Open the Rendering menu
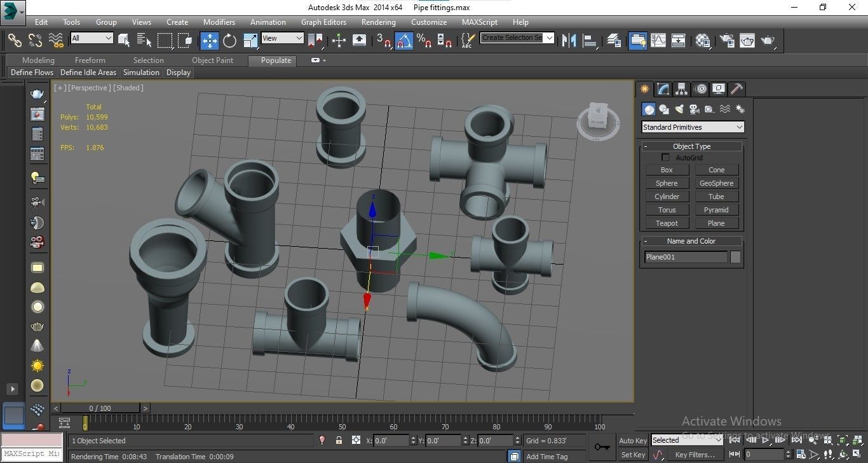The height and width of the screenshot is (463, 868). (x=379, y=22)
